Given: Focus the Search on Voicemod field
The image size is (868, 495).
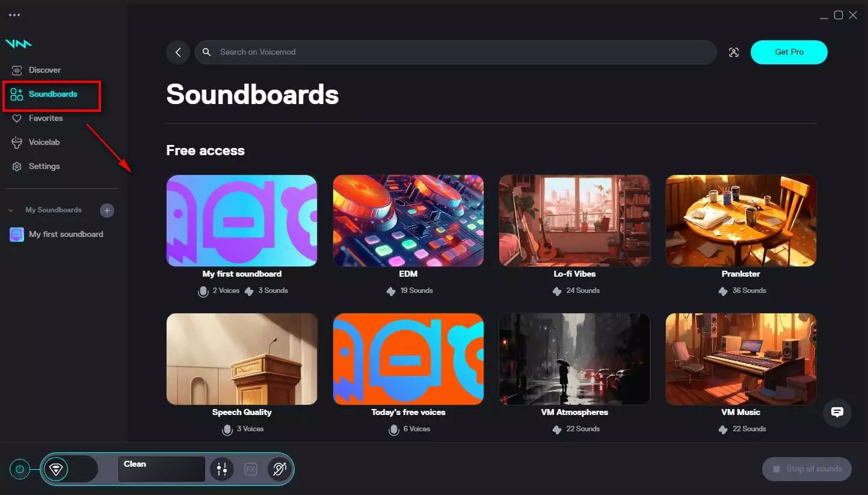Looking at the screenshot, I should point(455,52).
